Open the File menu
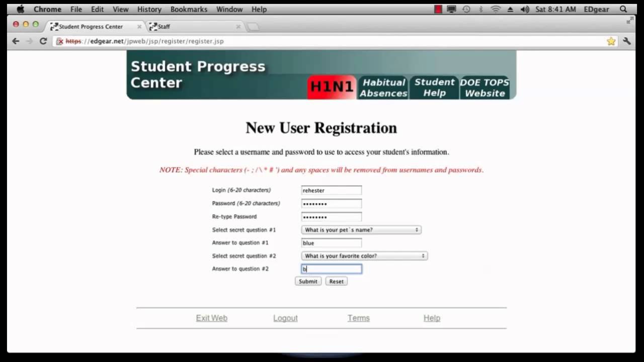This screenshot has height=362, width=644. [x=76, y=9]
